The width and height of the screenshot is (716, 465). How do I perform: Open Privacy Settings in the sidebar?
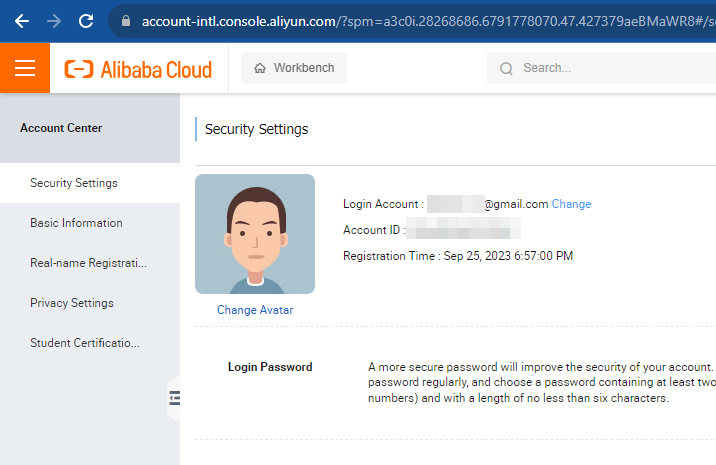[72, 303]
